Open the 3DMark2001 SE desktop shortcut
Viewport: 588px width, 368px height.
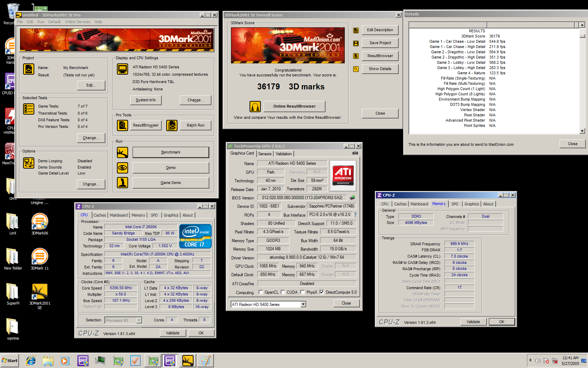click(40, 296)
